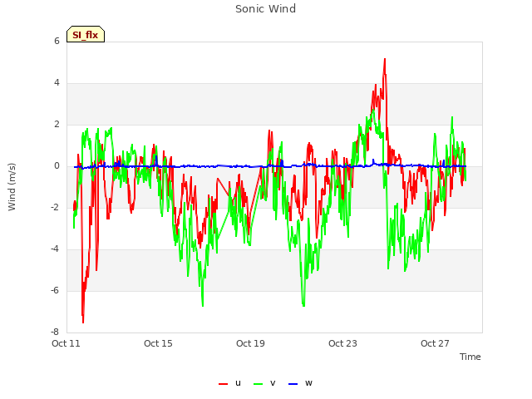Click the Oct 23 axis label

(342, 343)
